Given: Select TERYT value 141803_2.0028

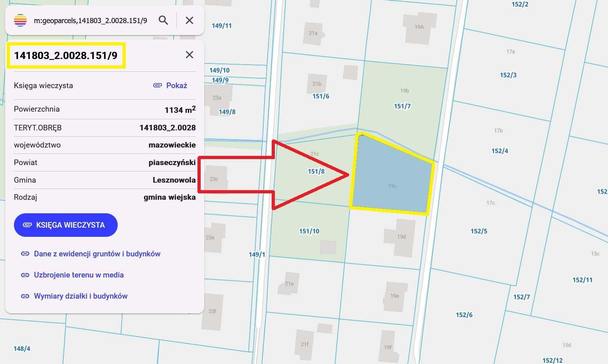Looking at the screenshot, I should [x=168, y=128].
